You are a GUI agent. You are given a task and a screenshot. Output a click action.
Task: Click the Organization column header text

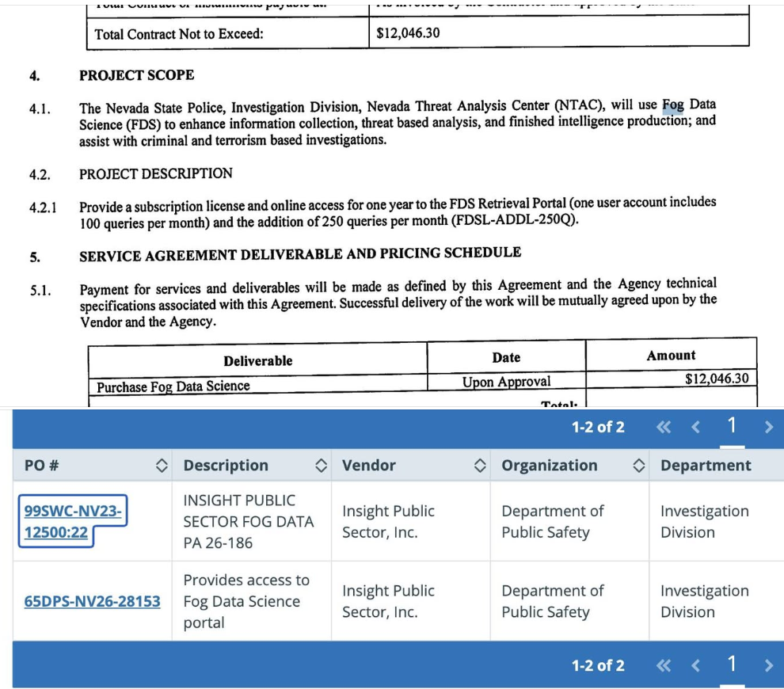click(x=550, y=466)
